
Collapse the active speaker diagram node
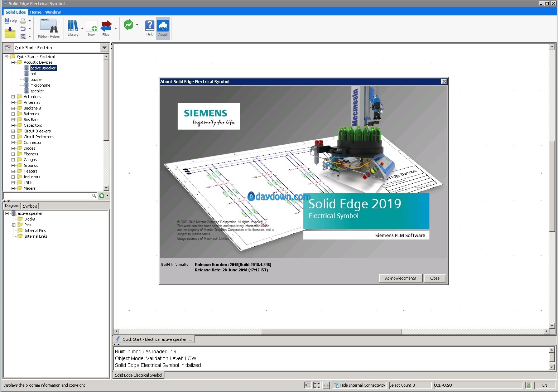[7, 213]
